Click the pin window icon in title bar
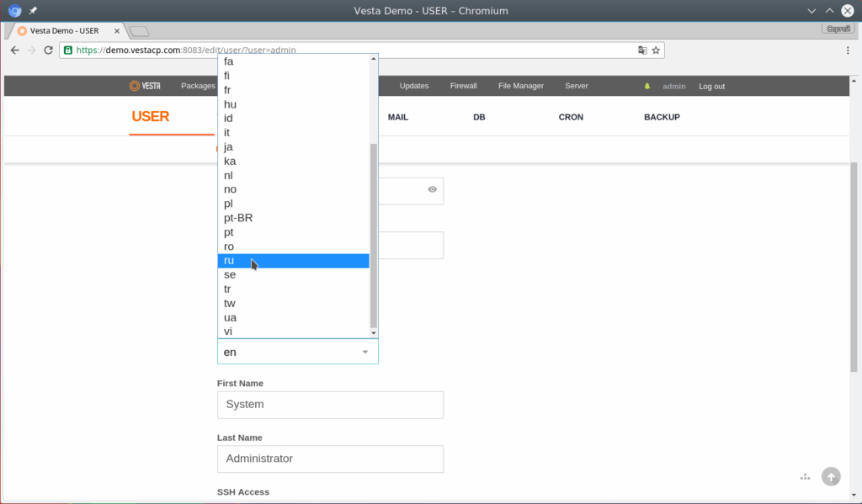The image size is (862, 504). (33, 10)
